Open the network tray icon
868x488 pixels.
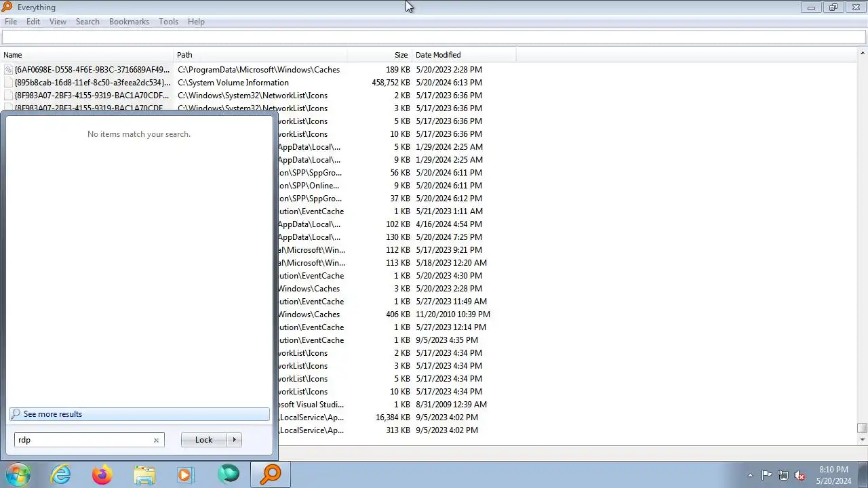tap(783, 475)
